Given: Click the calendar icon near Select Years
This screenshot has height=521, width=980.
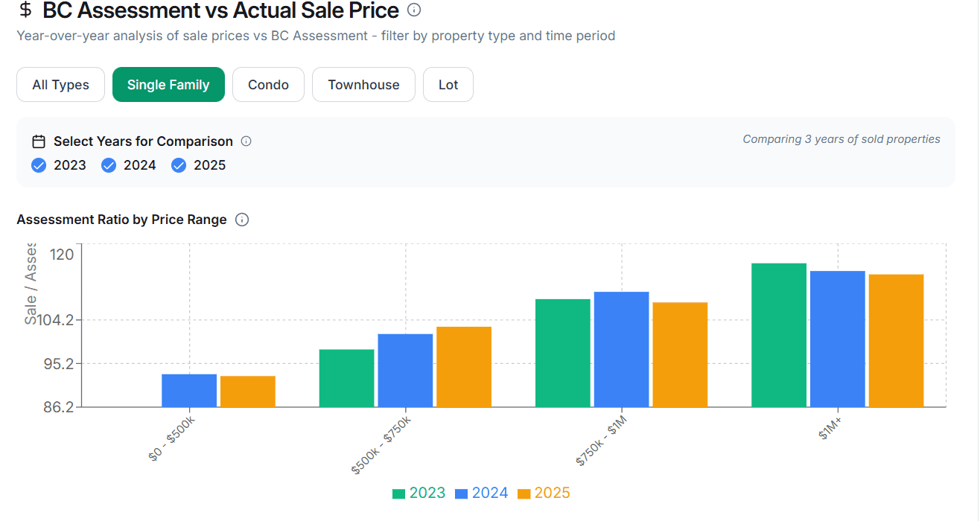Looking at the screenshot, I should 39,141.
